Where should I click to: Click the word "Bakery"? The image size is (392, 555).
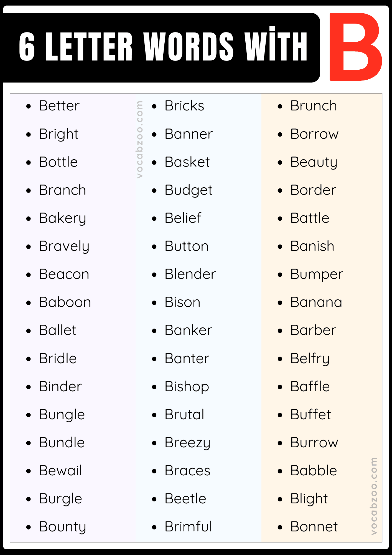pyautogui.click(x=62, y=218)
